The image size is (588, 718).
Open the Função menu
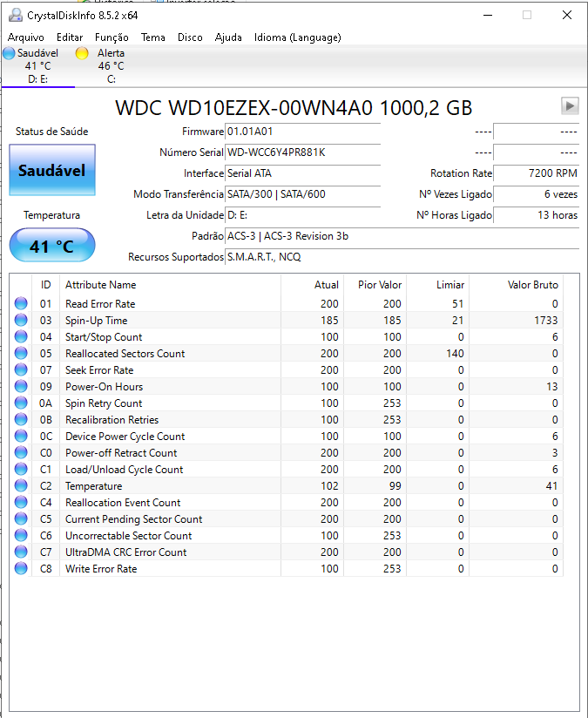112,37
